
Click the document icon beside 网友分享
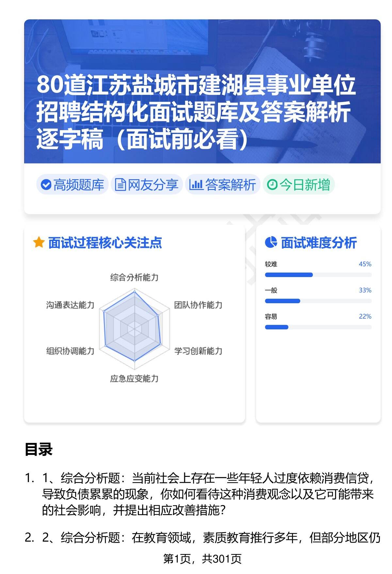coord(120,185)
